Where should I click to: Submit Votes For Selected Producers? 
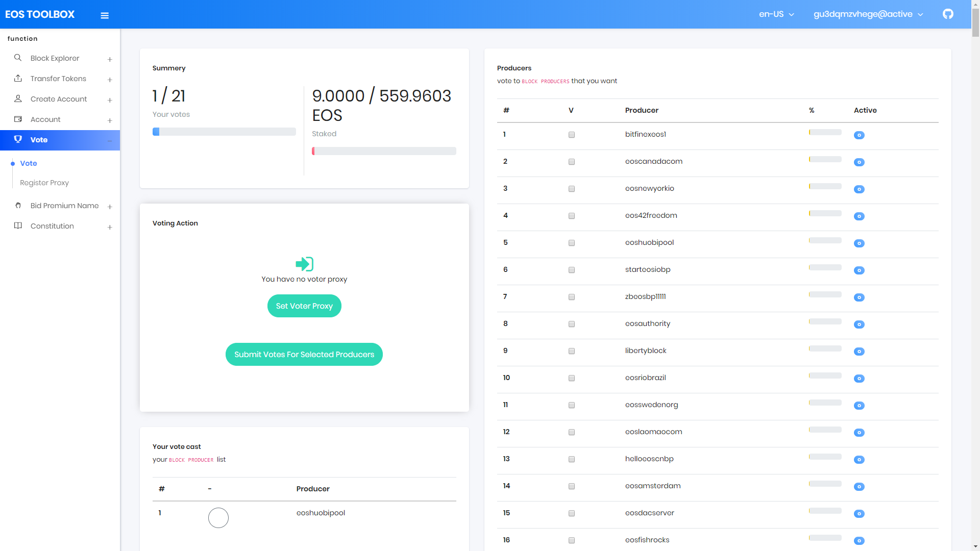[x=304, y=354]
